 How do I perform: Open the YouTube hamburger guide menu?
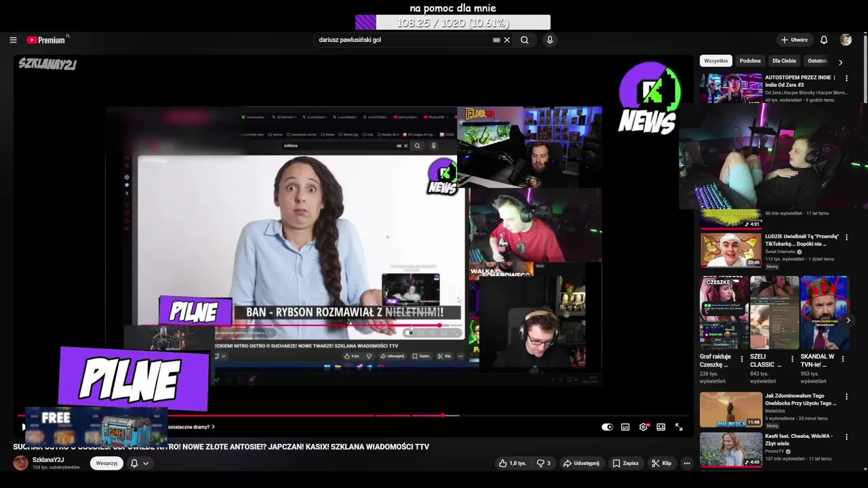[x=13, y=40]
